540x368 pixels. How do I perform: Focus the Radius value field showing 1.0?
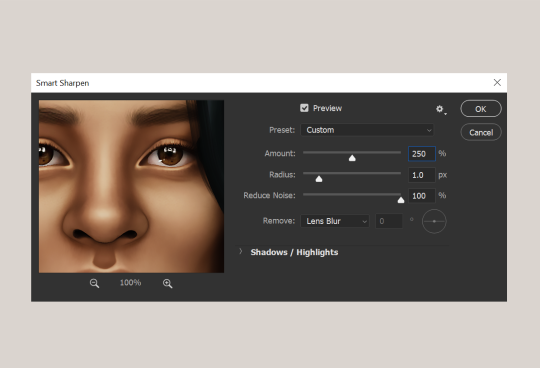click(422, 175)
